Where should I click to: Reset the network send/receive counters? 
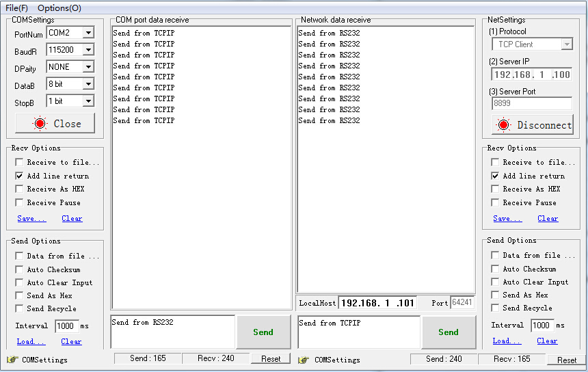pyautogui.click(x=566, y=360)
